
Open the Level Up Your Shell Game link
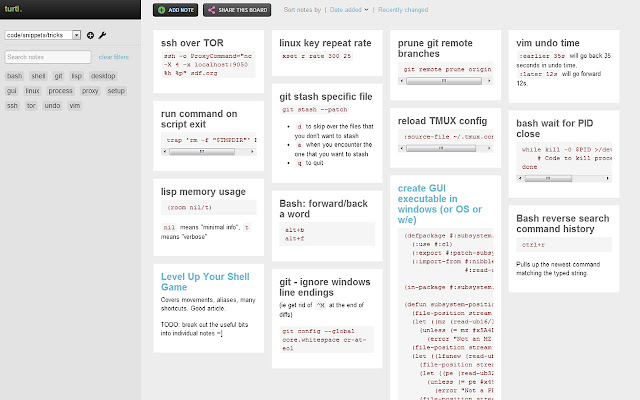click(205, 282)
